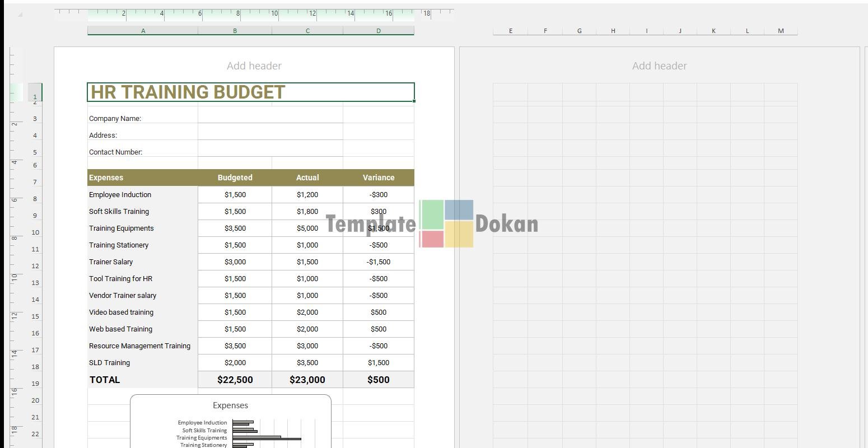
Task: Click Add header on first page
Action: 254,66
